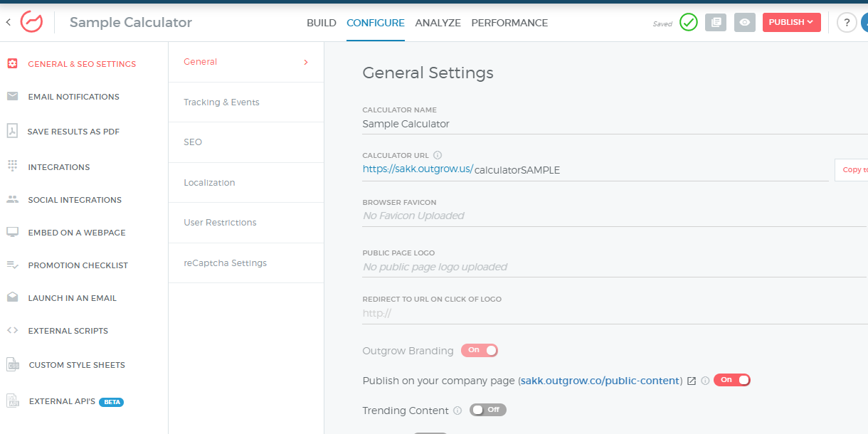Image resolution: width=868 pixels, height=434 pixels.
Task: Click the info icon beside Calculator URL
Action: click(438, 155)
